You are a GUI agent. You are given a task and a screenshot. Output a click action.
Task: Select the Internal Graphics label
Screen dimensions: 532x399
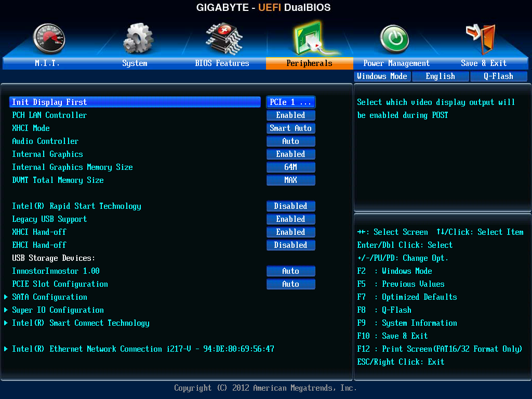[47, 154]
